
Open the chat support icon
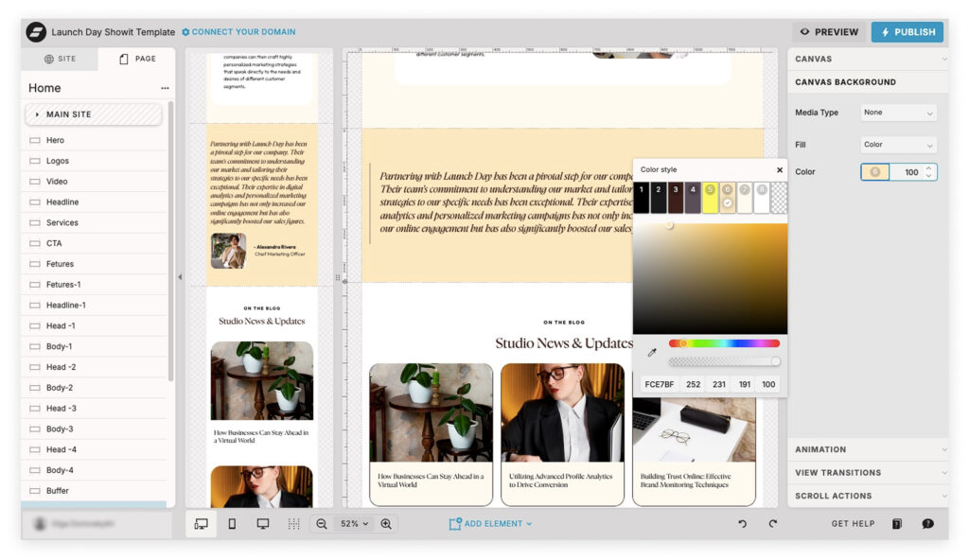point(927,523)
